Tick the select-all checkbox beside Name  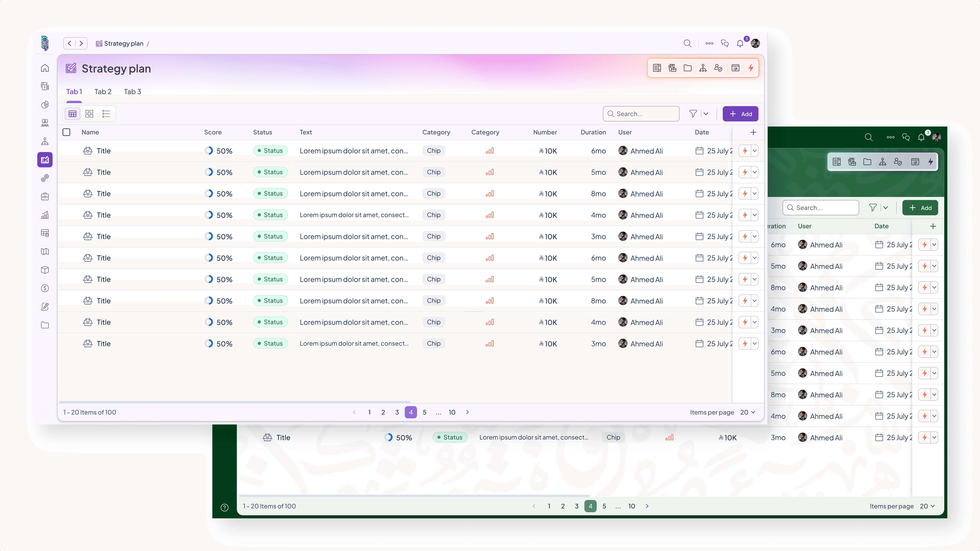[x=67, y=132]
